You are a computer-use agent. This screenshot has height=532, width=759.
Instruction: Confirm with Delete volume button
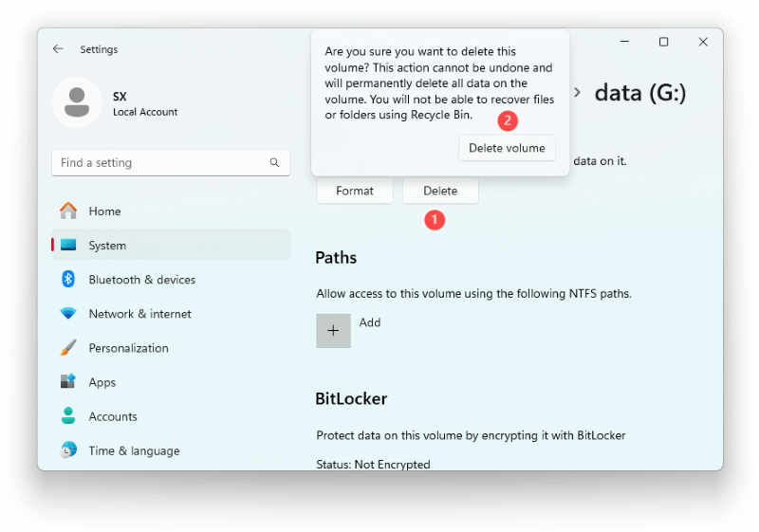pyautogui.click(x=507, y=148)
